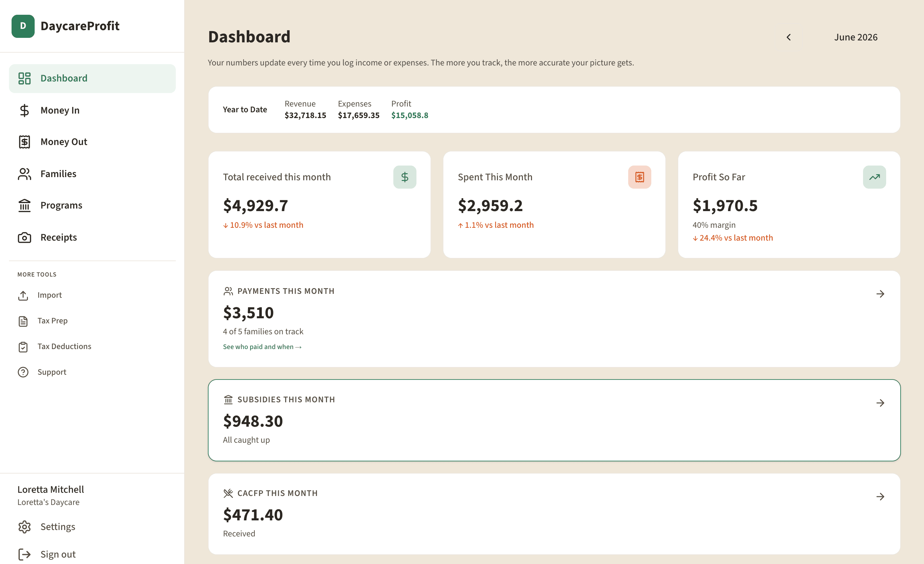Viewport: 924px width, 564px height.
Task: Click year-to-date expenses $17,659.35
Action: coord(358,115)
